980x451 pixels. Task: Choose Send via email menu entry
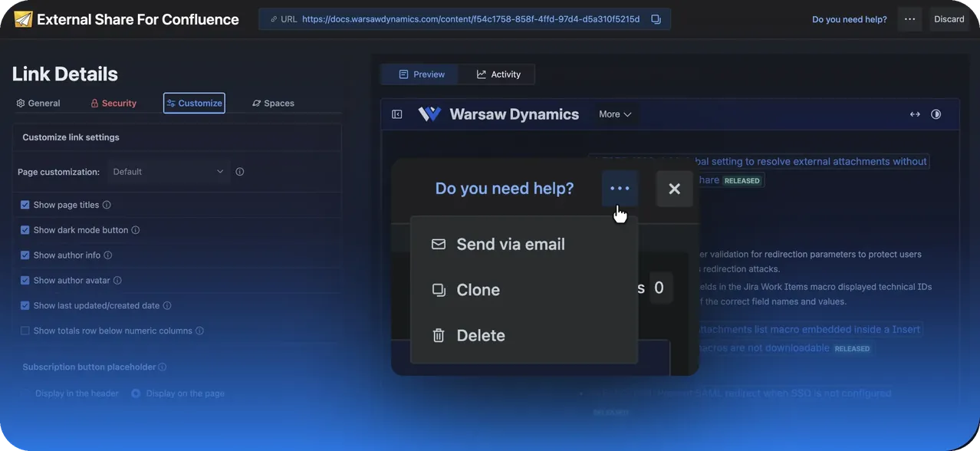(525, 245)
